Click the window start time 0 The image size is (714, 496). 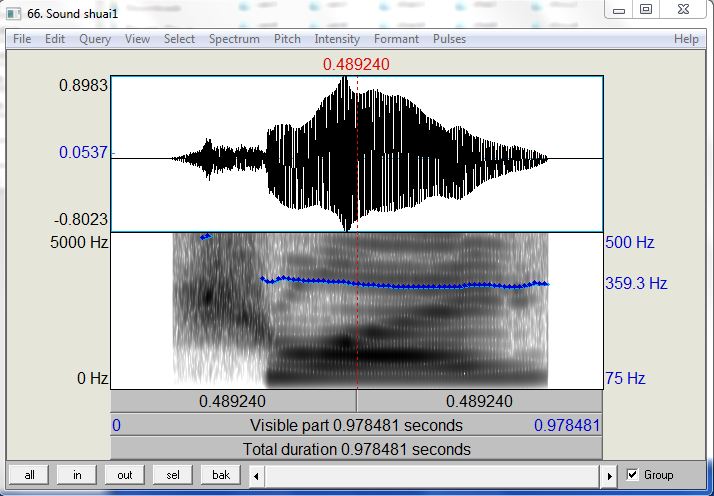pyautogui.click(x=117, y=425)
